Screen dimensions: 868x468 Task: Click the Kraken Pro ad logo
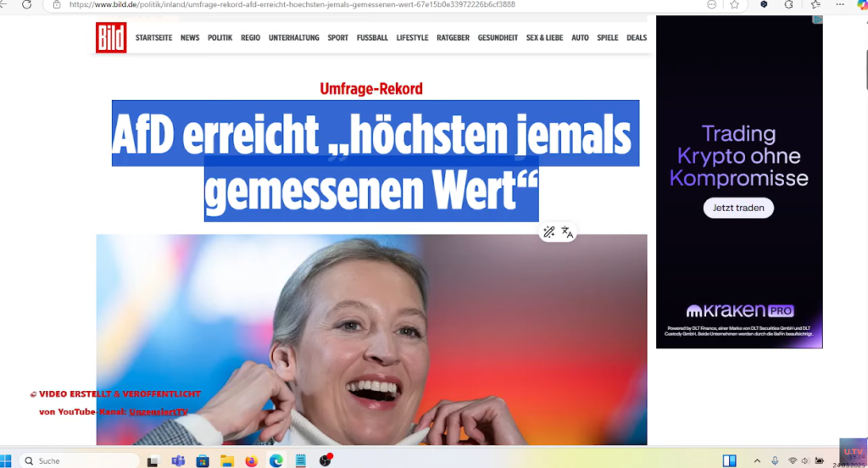740,310
